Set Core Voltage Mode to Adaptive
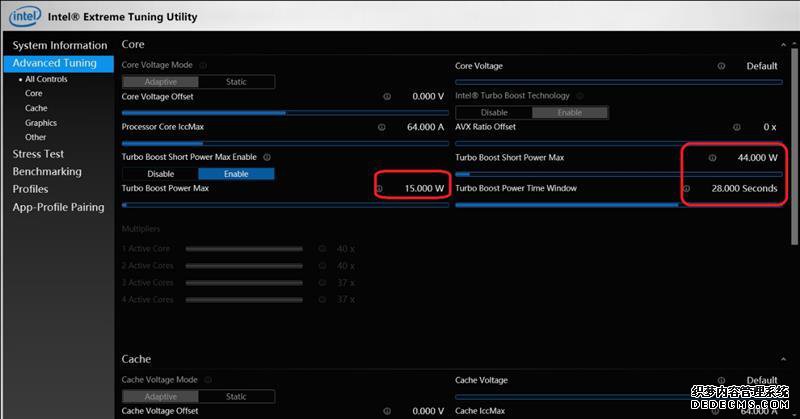Image resolution: width=800 pixels, height=419 pixels. tap(160, 82)
